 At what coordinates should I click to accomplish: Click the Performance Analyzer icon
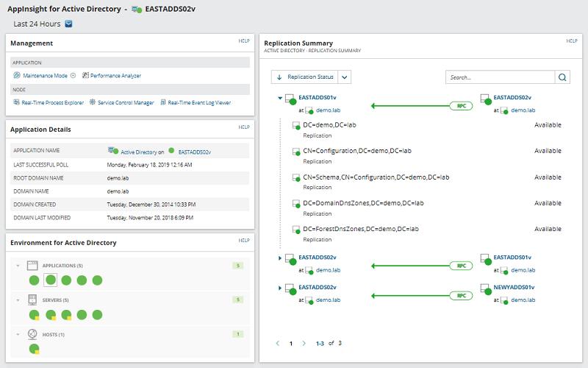(x=85, y=75)
